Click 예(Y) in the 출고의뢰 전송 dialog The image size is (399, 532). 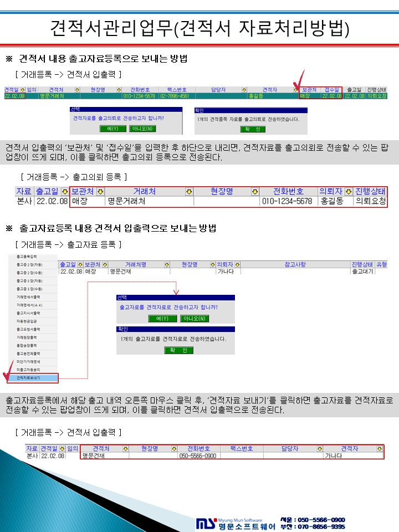click(x=113, y=129)
